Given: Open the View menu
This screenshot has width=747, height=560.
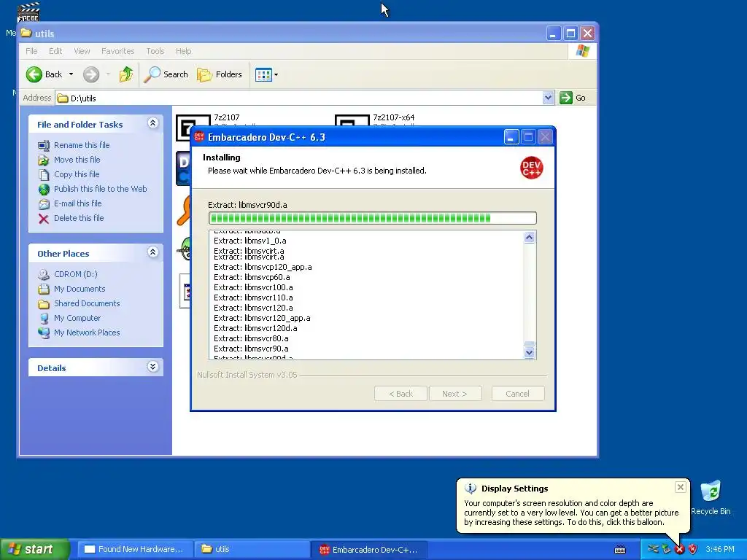Looking at the screenshot, I should pos(82,51).
